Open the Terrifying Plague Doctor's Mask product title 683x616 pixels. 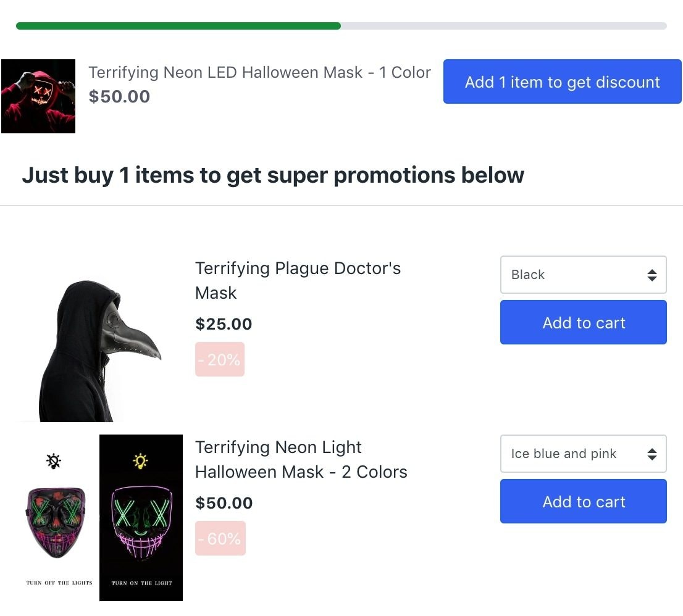[x=298, y=280]
